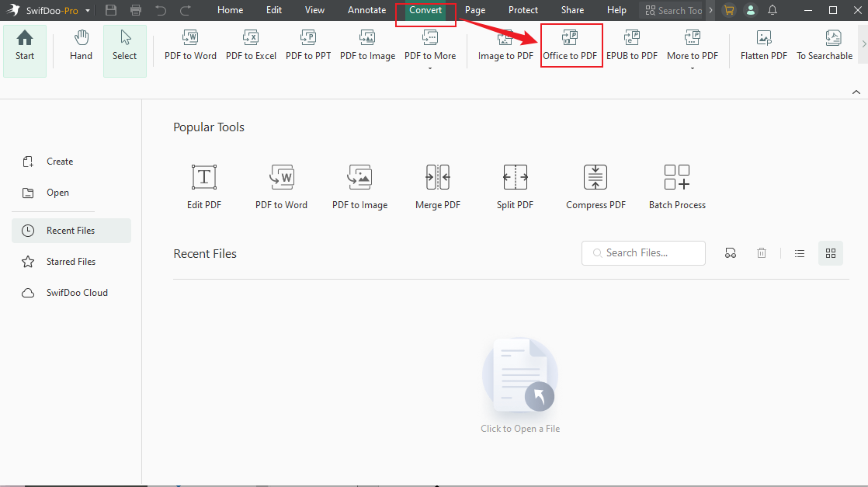Launch the Office to PDF tool
Screen dimensions: 868x487
[x=571, y=45]
